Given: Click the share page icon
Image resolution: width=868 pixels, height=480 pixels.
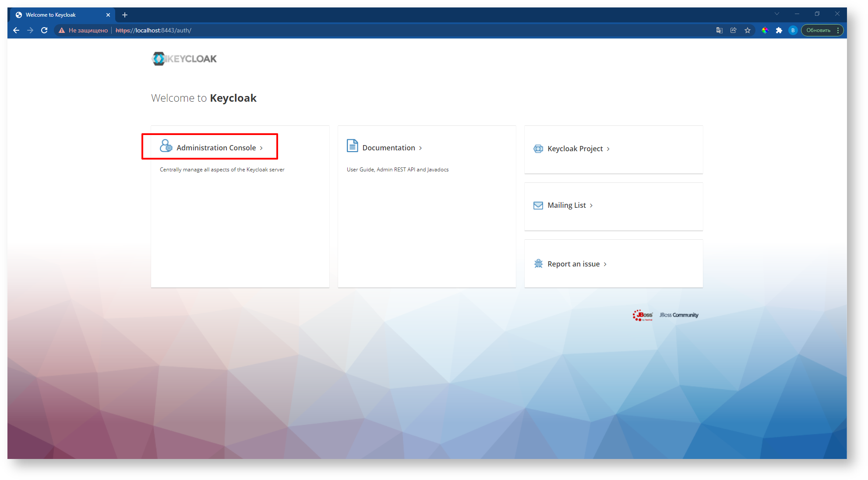Looking at the screenshot, I should pyautogui.click(x=733, y=30).
